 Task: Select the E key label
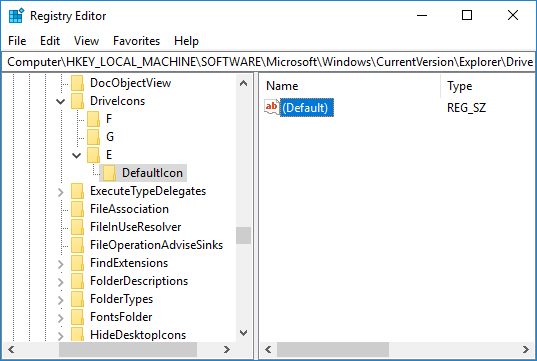(x=109, y=155)
